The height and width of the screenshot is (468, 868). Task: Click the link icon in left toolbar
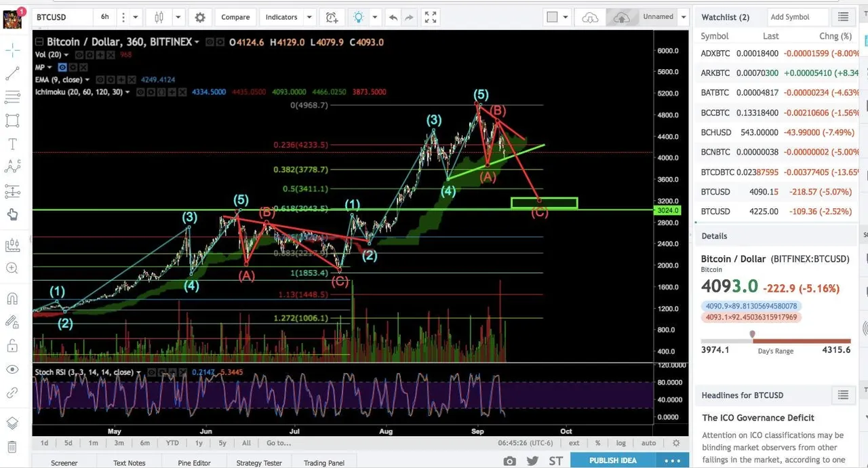click(x=12, y=393)
